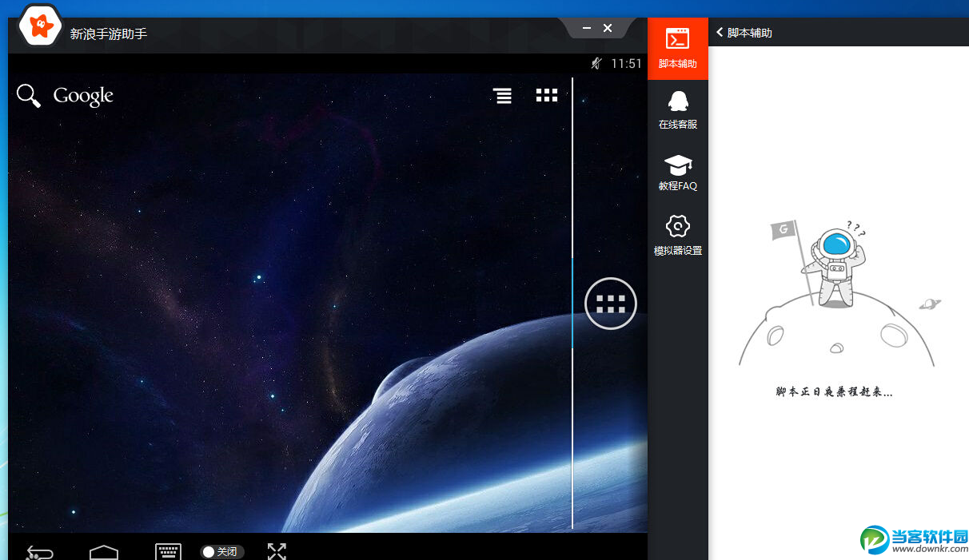
Task: Click the fullscreen expand arrows icon
Action: tap(277, 551)
